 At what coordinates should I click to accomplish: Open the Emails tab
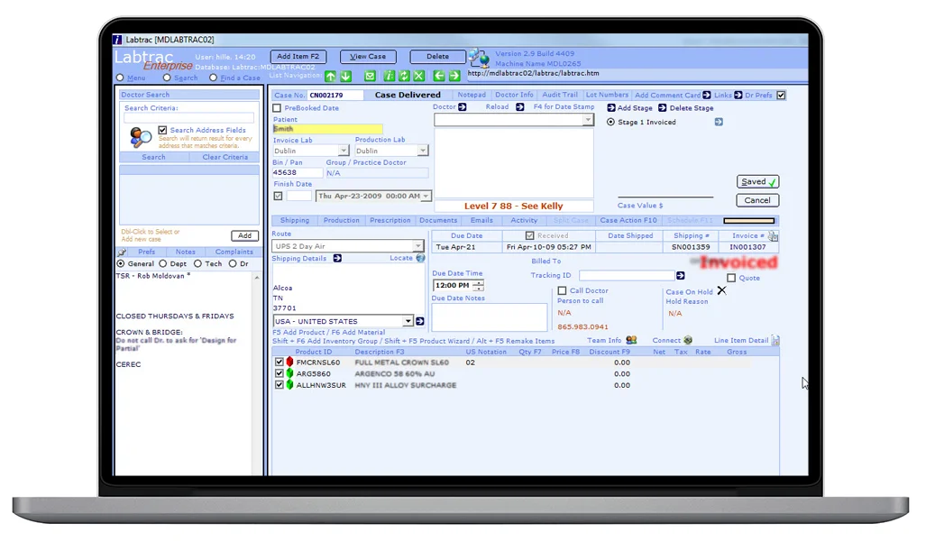pyautogui.click(x=481, y=220)
